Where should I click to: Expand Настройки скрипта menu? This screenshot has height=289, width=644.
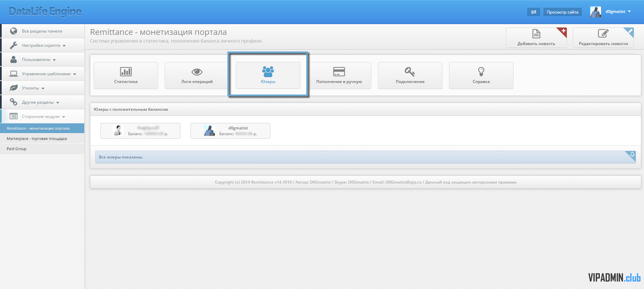pos(44,45)
